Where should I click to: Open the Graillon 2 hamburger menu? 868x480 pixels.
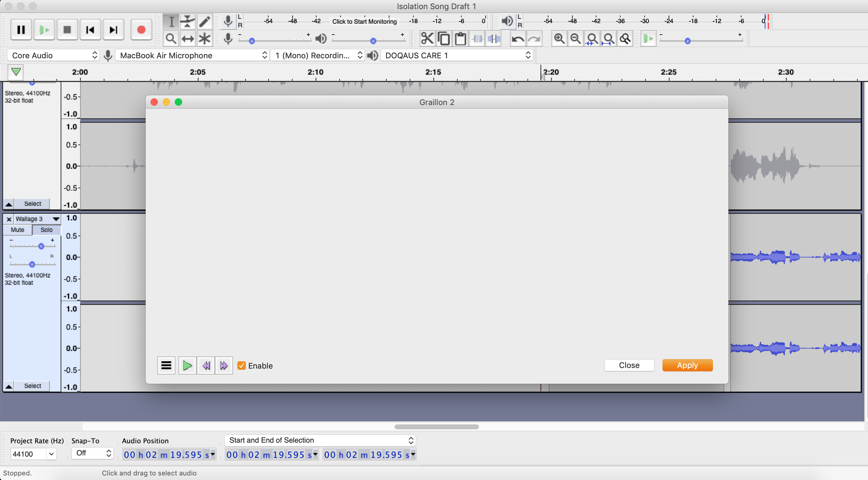(166, 365)
